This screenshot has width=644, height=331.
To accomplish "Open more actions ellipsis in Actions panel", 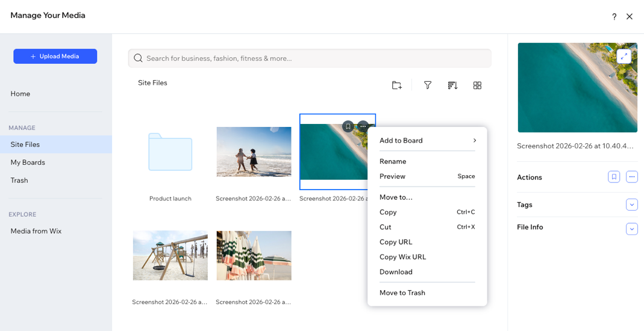I will 631,177.
